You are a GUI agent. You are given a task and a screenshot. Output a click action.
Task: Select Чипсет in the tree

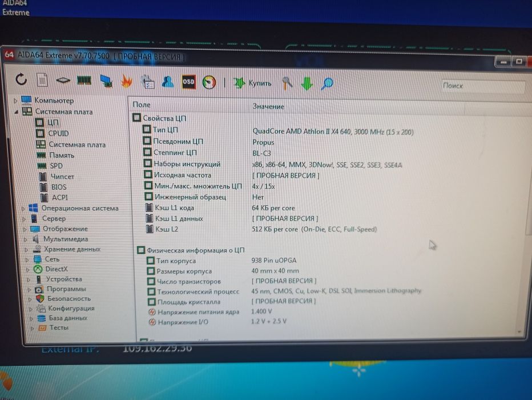(x=62, y=177)
